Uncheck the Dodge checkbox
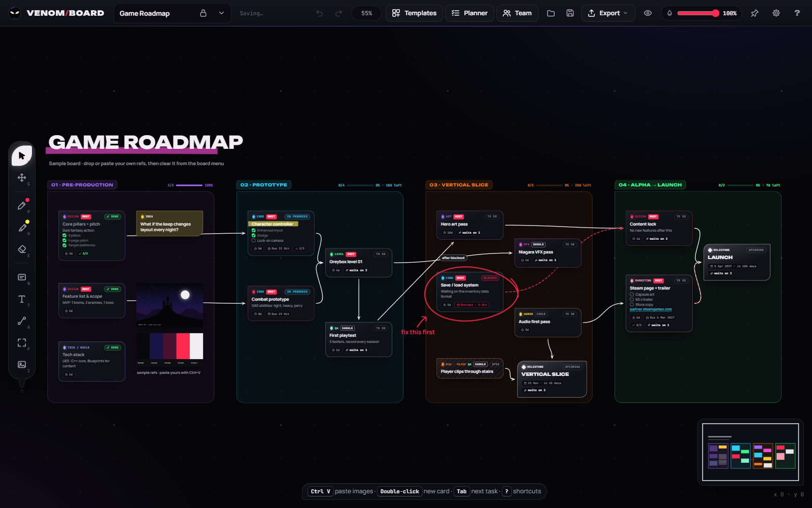 (x=254, y=235)
